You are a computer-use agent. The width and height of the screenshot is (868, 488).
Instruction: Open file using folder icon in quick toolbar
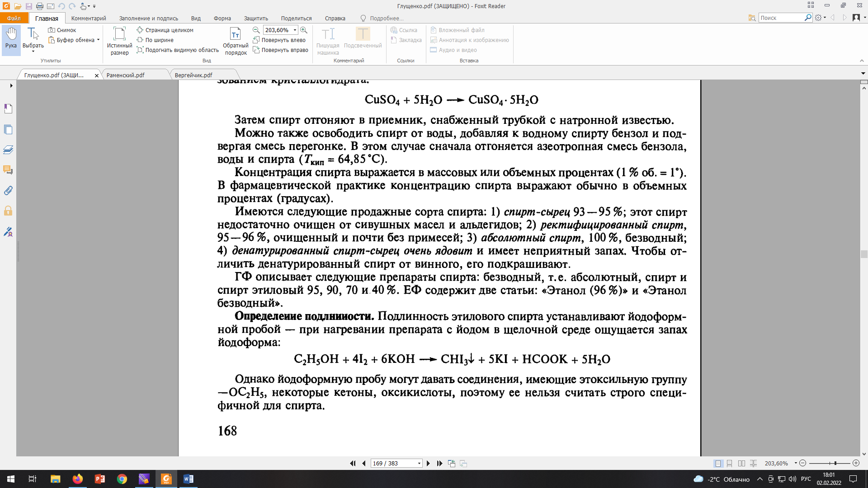pos(18,6)
